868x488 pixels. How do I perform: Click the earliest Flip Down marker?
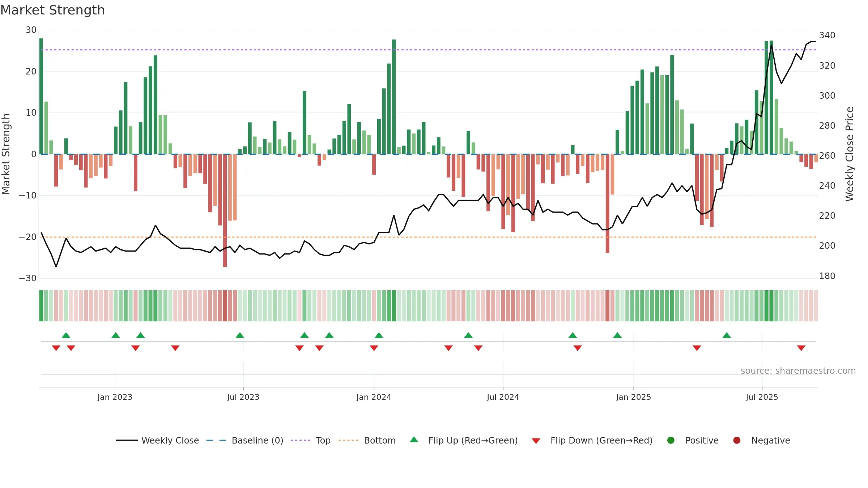click(56, 348)
